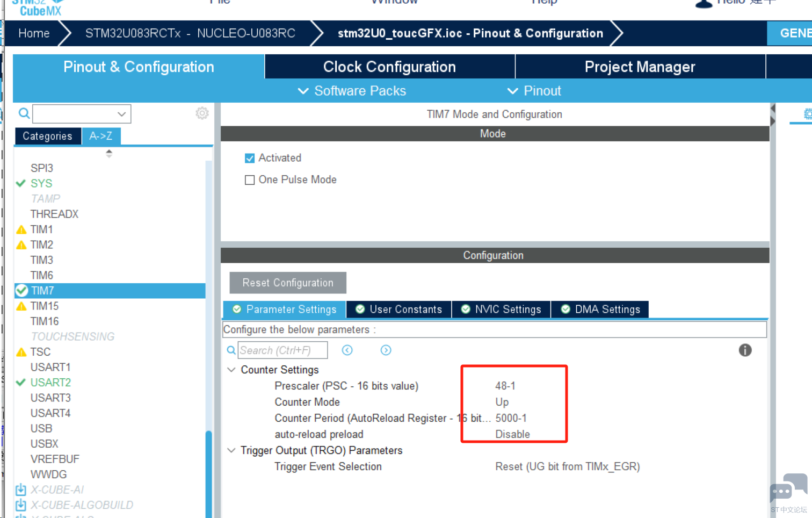Select USART2 in the peripheral list
The height and width of the screenshot is (518, 812).
point(50,383)
